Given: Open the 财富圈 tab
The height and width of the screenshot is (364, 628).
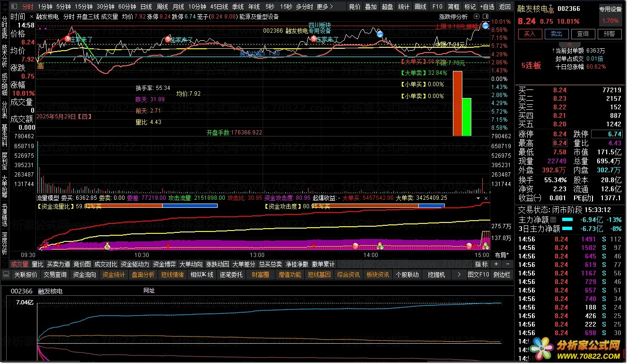Looking at the screenshot, I should (260, 275).
